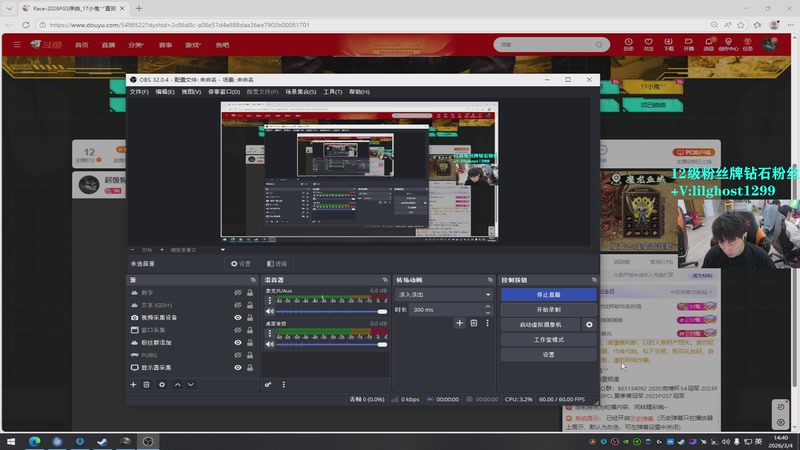
Task: Unlock the 数字 source
Action: [250, 293]
